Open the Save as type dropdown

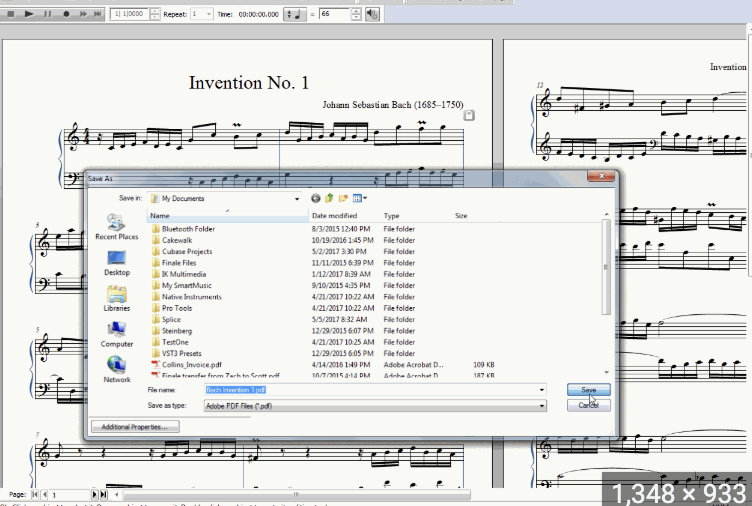tap(375, 406)
